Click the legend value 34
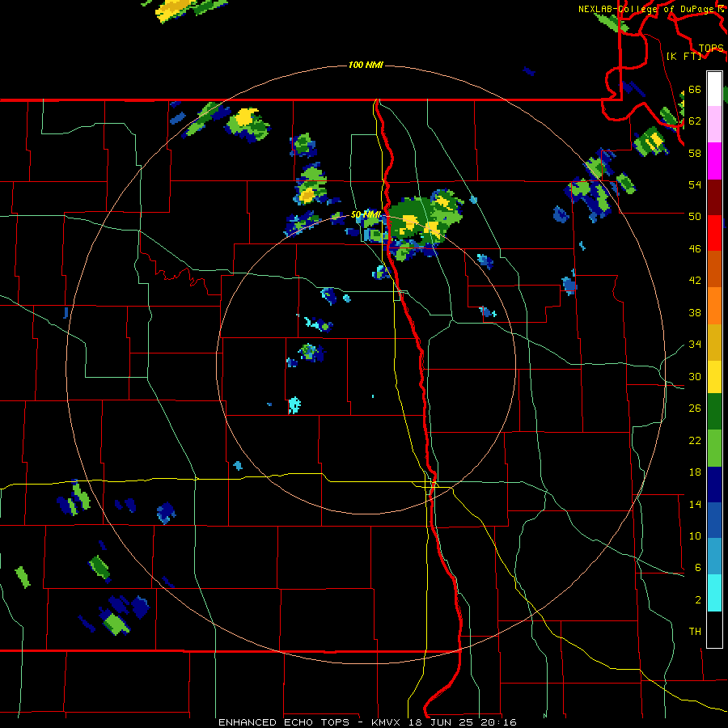Image resolution: width=728 pixels, height=728 pixels. [x=695, y=344]
